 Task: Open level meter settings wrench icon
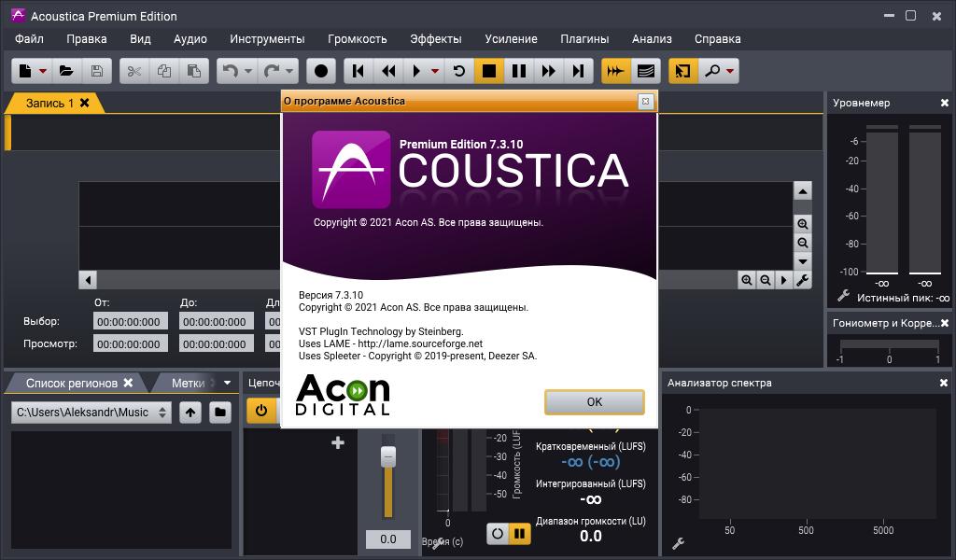843,297
